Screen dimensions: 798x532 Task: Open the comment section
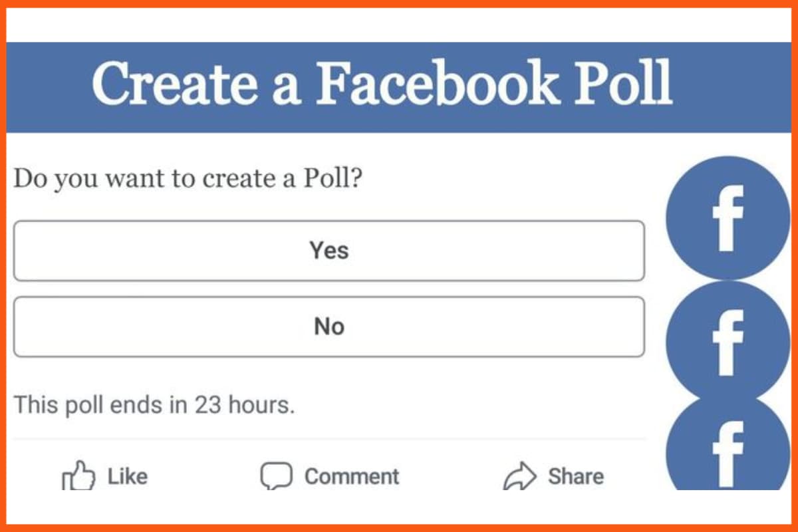pos(329,475)
